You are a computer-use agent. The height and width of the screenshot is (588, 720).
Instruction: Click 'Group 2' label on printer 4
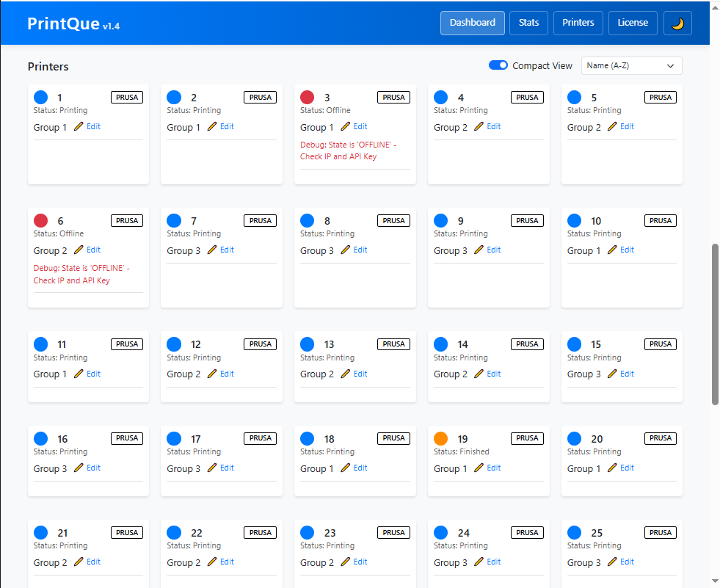(x=451, y=127)
